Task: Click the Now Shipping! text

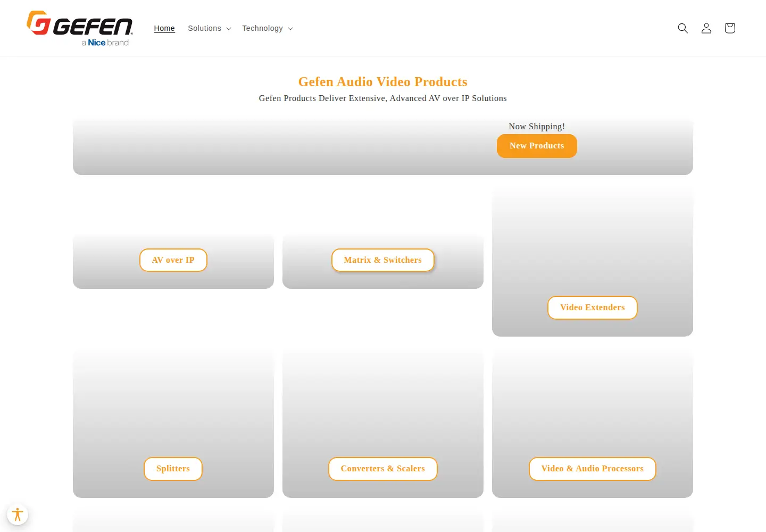Action: coord(537,127)
